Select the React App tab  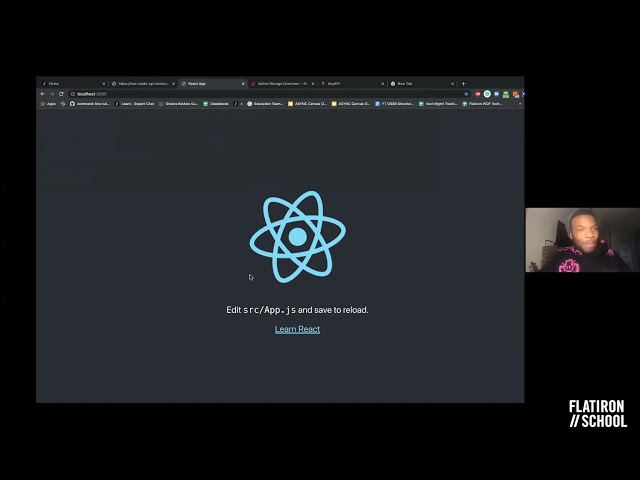[212, 84]
